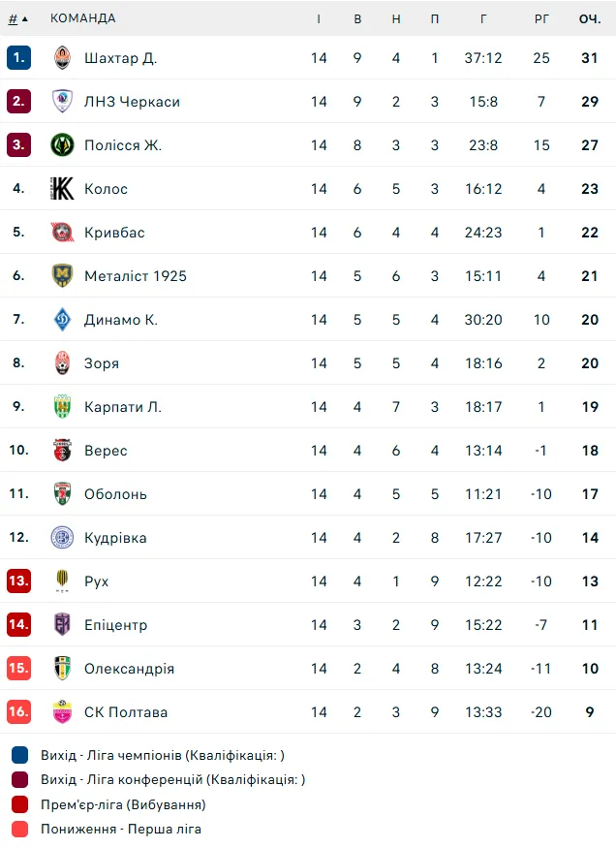Screen dimensions: 616x848
Task: Click the Metalist 1925 club logo
Action: click(x=63, y=276)
